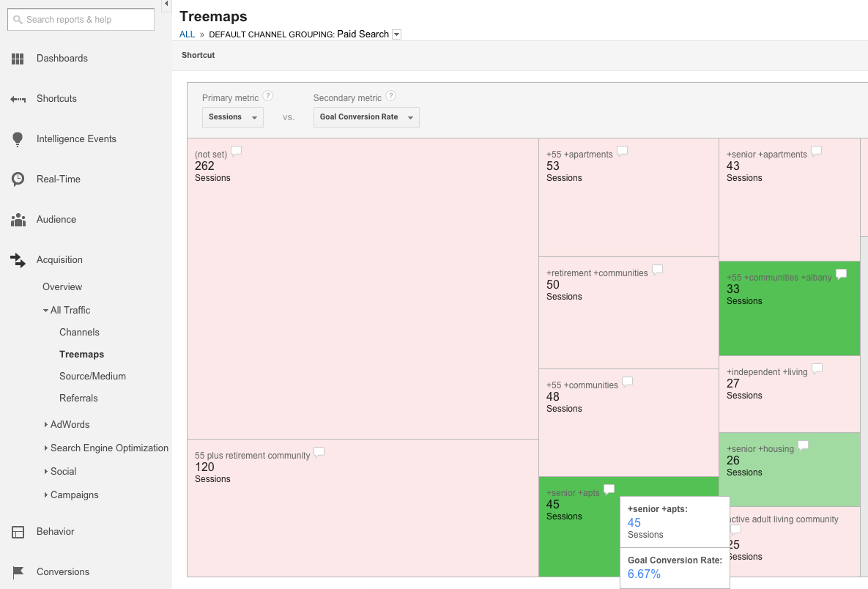868x589 pixels.
Task: Open the Conversions section
Action: click(x=63, y=571)
